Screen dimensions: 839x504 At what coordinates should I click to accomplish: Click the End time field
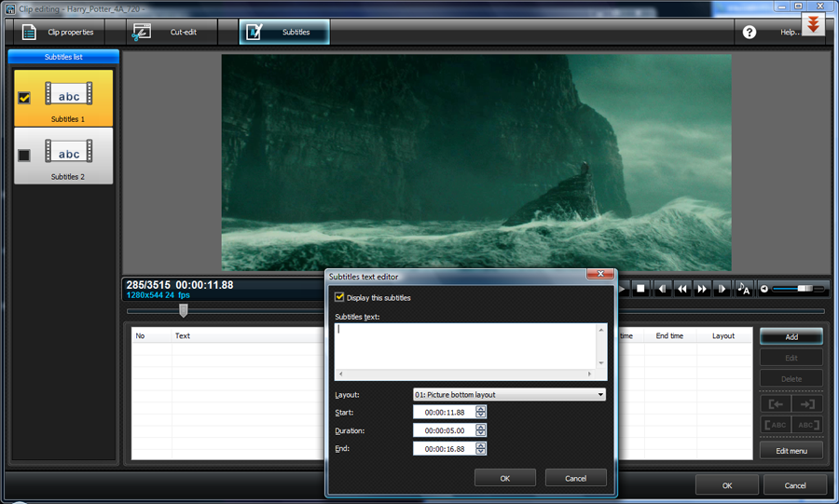point(444,449)
